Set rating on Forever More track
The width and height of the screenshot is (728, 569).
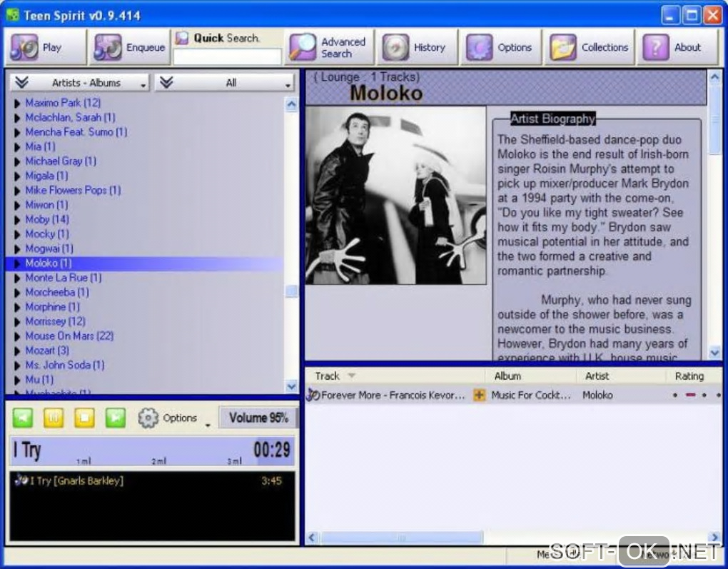point(697,396)
